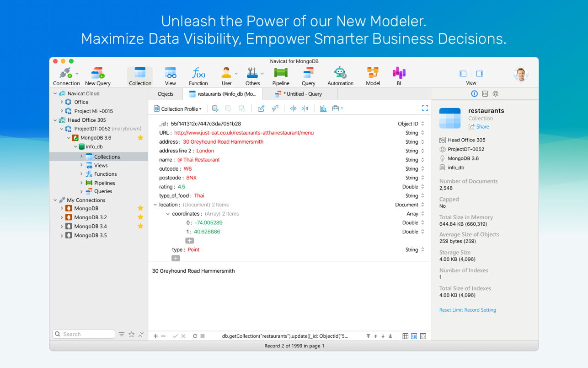The width and height of the screenshot is (588, 368).
Task: Select the Collection toolbar button
Action: (140, 76)
